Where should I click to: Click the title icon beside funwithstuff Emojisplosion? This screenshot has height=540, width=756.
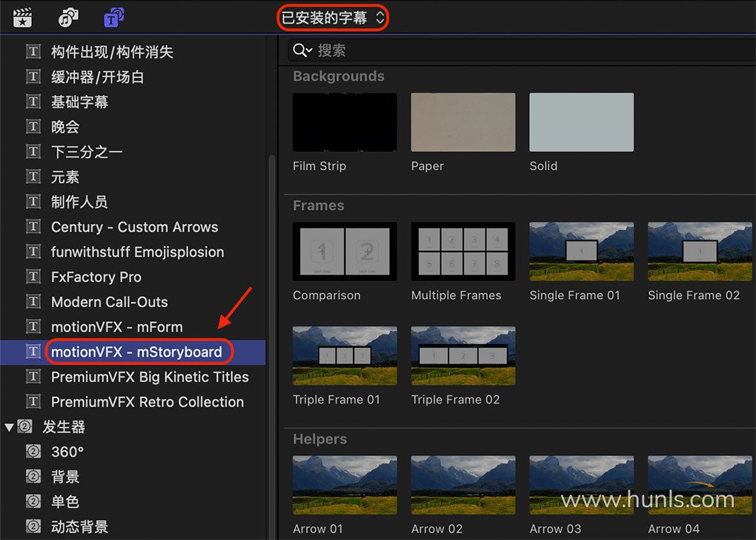[x=33, y=251]
